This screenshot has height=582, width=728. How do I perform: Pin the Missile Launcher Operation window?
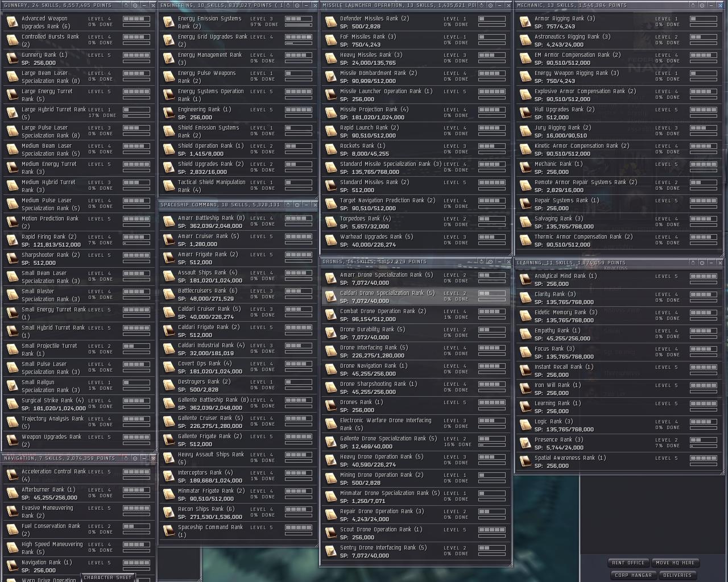click(491, 5)
